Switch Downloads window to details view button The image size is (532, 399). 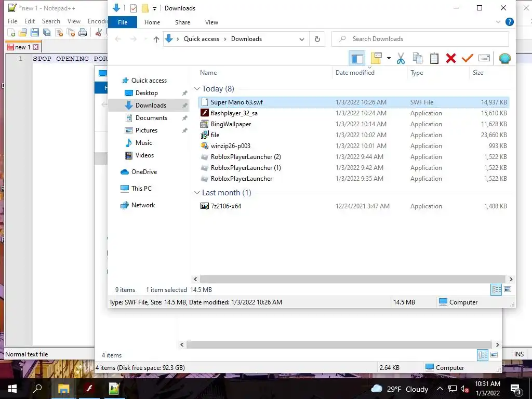(496, 289)
